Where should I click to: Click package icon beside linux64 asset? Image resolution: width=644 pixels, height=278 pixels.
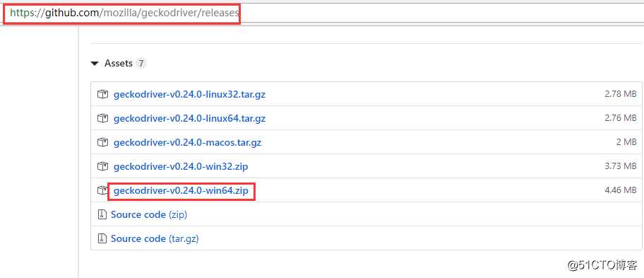pyautogui.click(x=102, y=118)
